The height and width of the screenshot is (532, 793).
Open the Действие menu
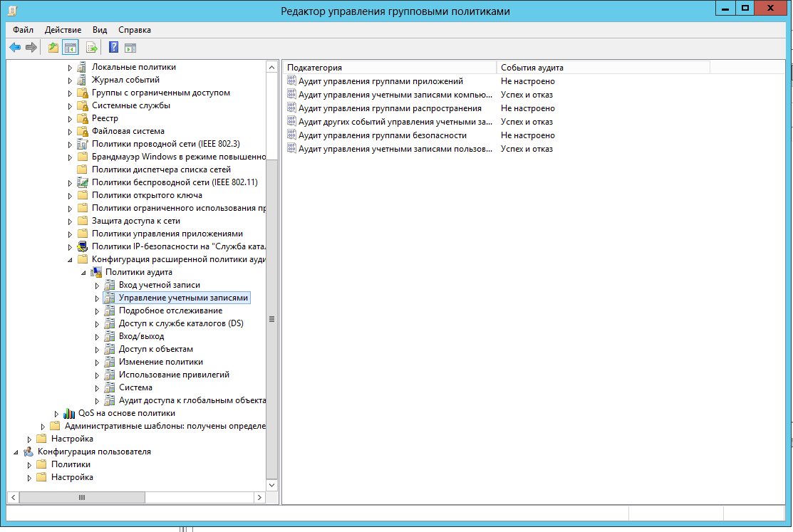click(x=63, y=30)
